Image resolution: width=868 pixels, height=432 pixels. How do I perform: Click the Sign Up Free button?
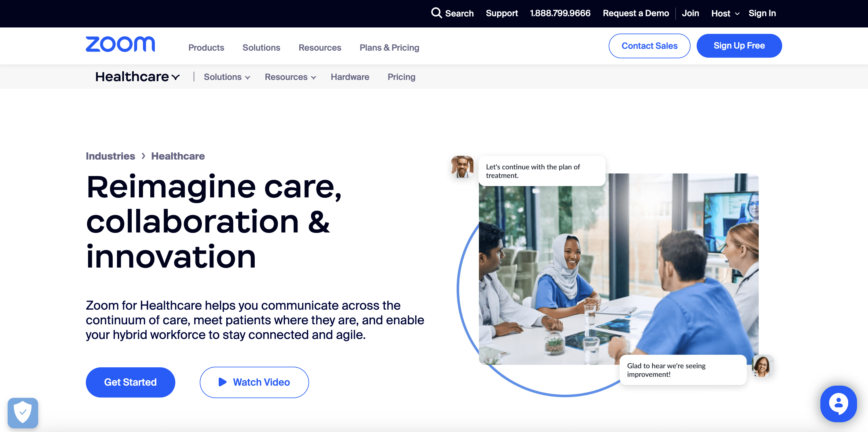739,45
